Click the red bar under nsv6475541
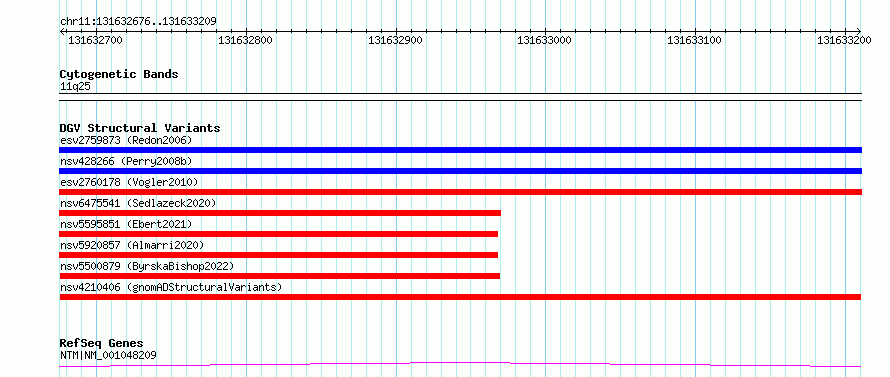Screen dimensions: 890x377 (x=280, y=213)
